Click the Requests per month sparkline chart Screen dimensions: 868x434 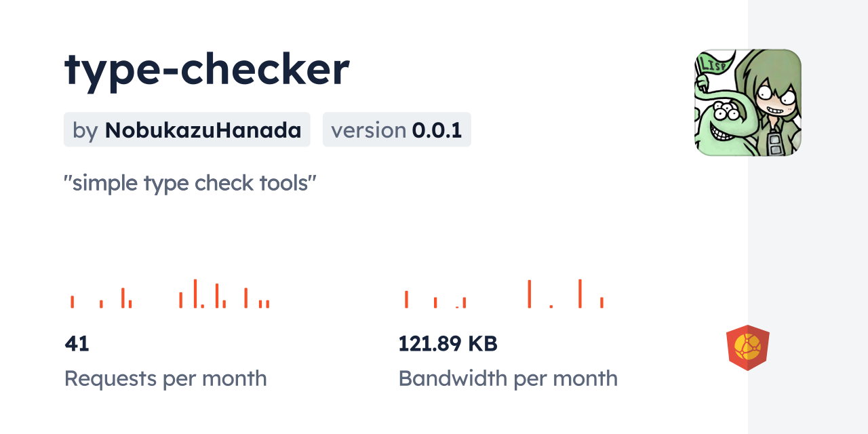coord(170,294)
